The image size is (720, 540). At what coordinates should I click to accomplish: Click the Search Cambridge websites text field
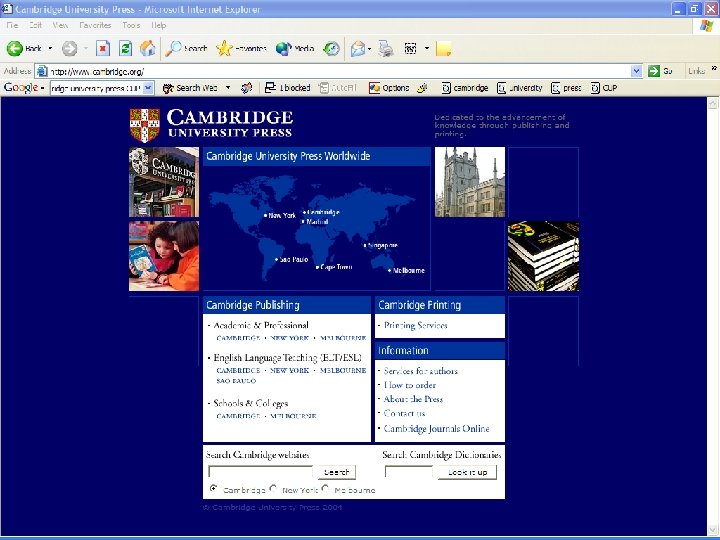(x=260, y=472)
